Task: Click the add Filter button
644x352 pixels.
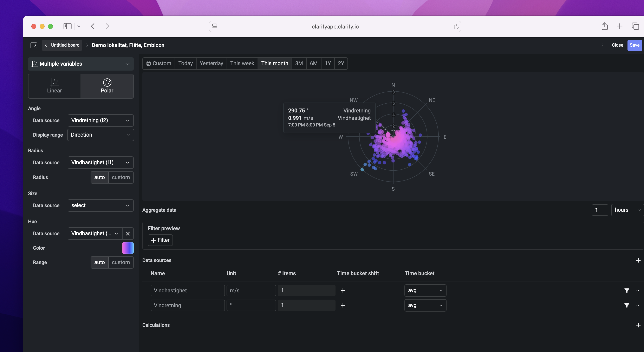Action: (x=160, y=240)
